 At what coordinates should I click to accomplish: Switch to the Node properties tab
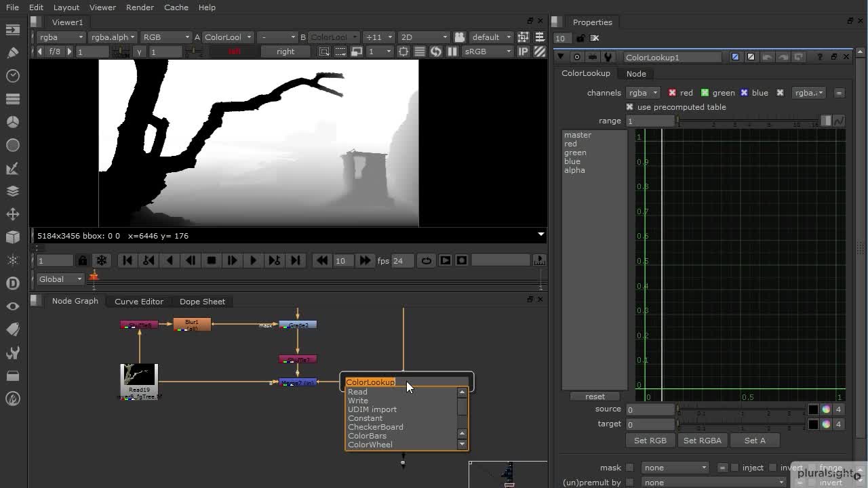click(x=636, y=73)
